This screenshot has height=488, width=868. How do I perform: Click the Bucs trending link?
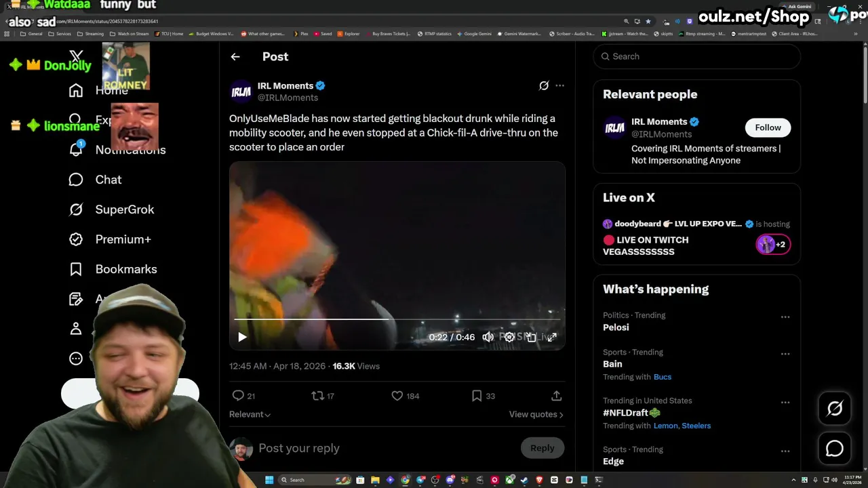pyautogui.click(x=663, y=377)
